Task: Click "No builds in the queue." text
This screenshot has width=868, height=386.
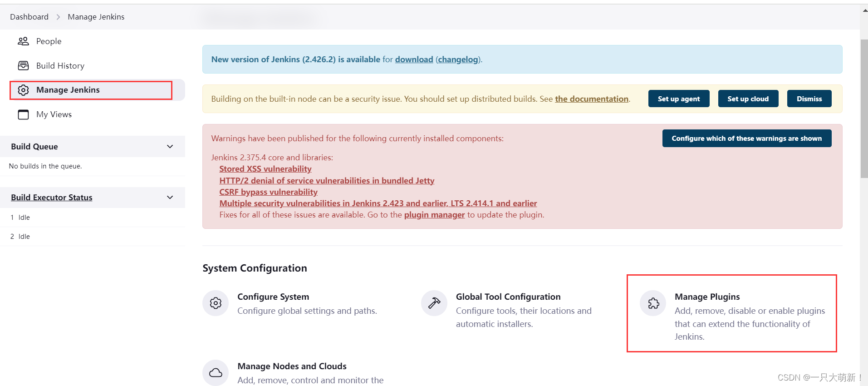Action: [45, 166]
